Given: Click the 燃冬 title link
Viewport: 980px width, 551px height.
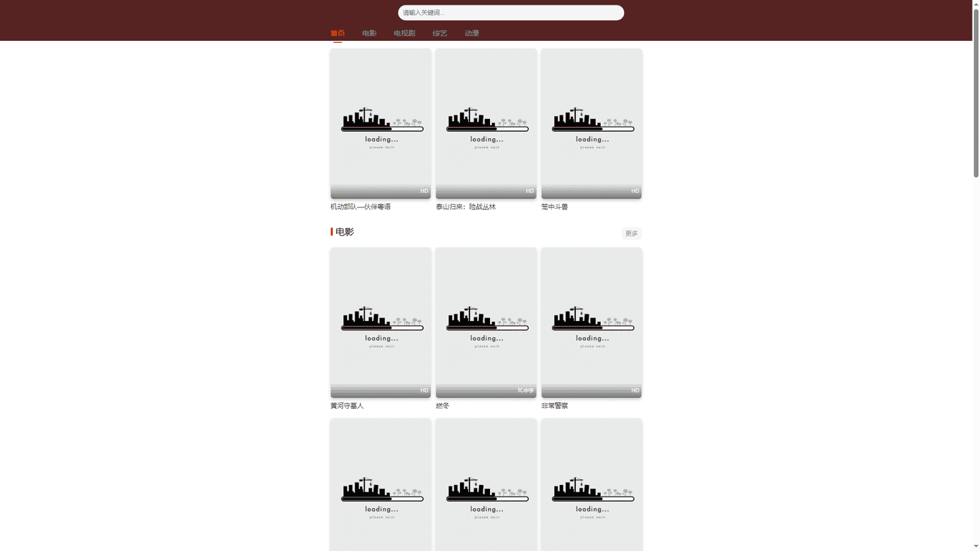Looking at the screenshot, I should click(443, 406).
